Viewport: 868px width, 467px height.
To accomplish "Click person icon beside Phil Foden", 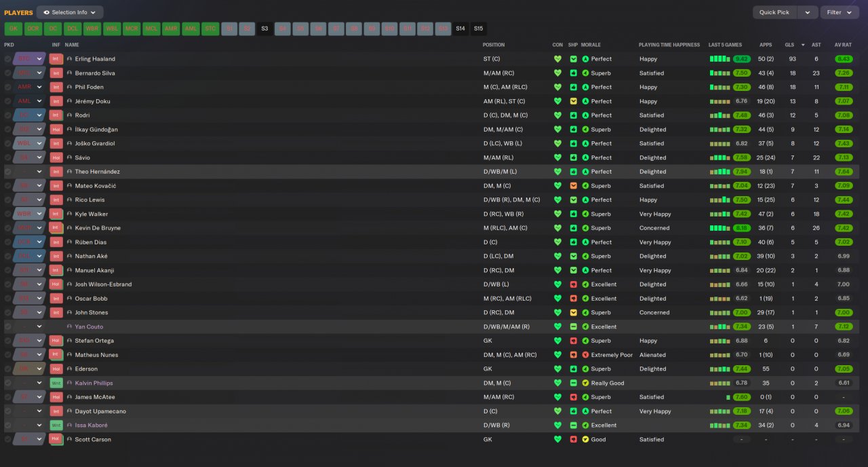I will coord(69,87).
